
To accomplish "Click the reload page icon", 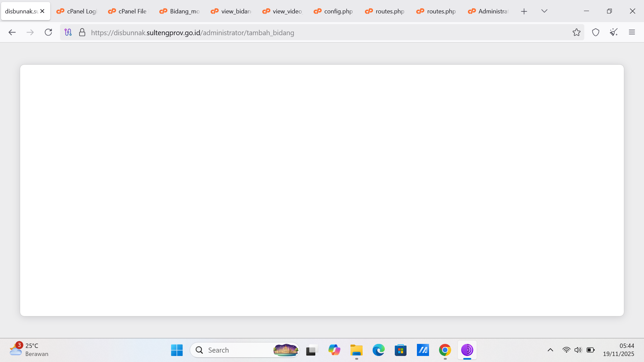I will 48,32.
